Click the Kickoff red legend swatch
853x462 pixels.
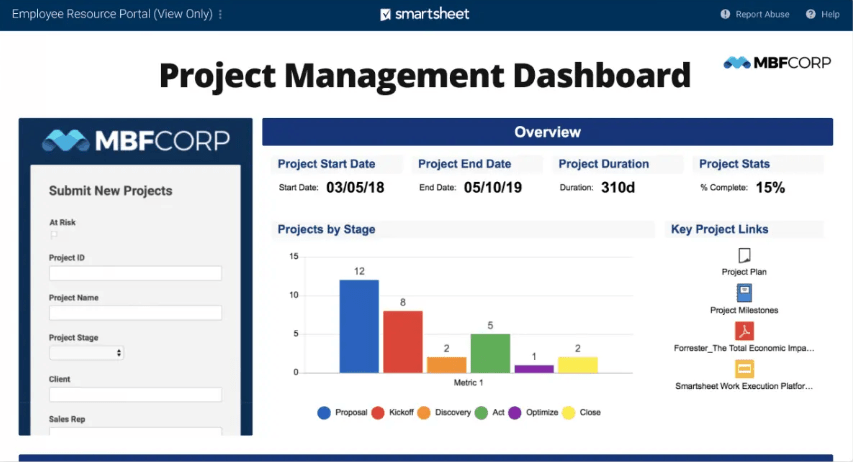[x=378, y=412]
